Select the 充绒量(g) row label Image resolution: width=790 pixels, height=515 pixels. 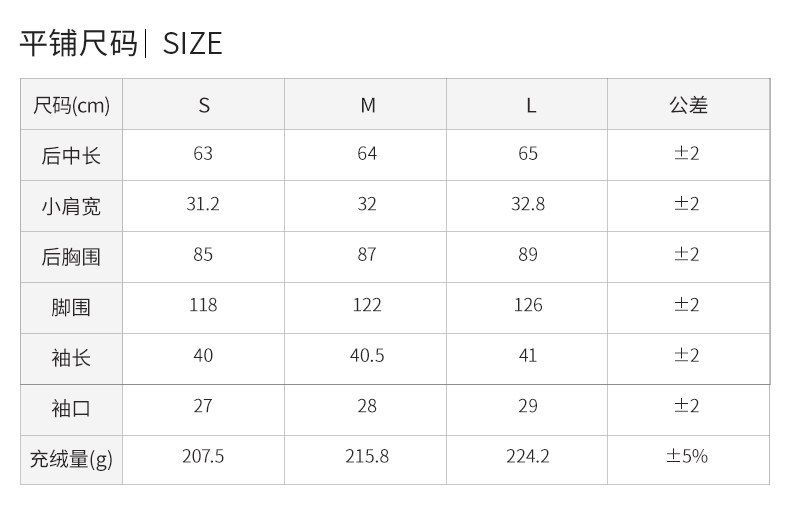[x=72, y=460]
